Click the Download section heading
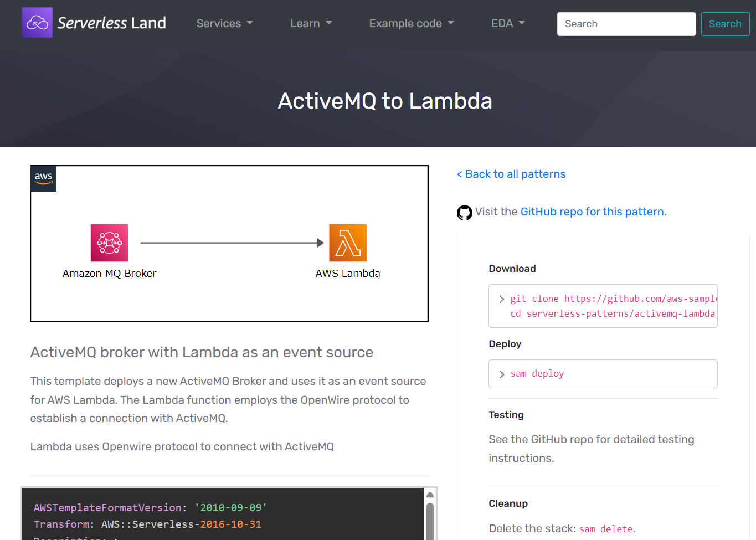 [512, 269]
